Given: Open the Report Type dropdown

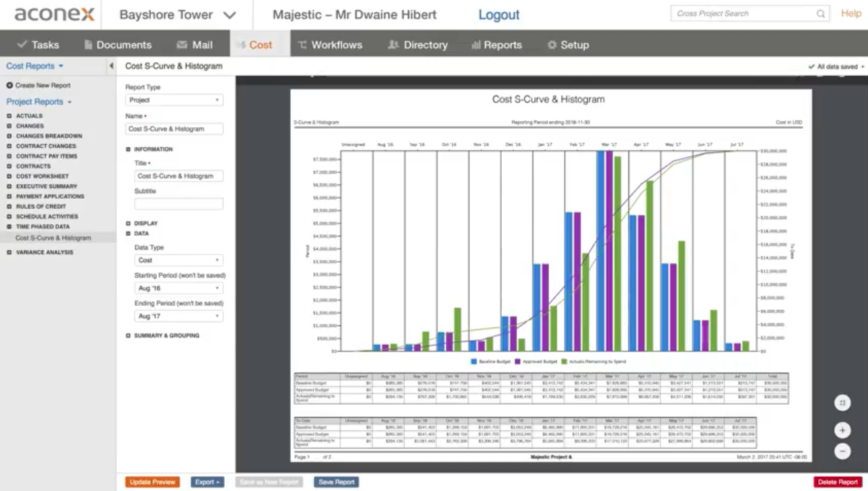Looking at the screenshot, I should [174, 100].
